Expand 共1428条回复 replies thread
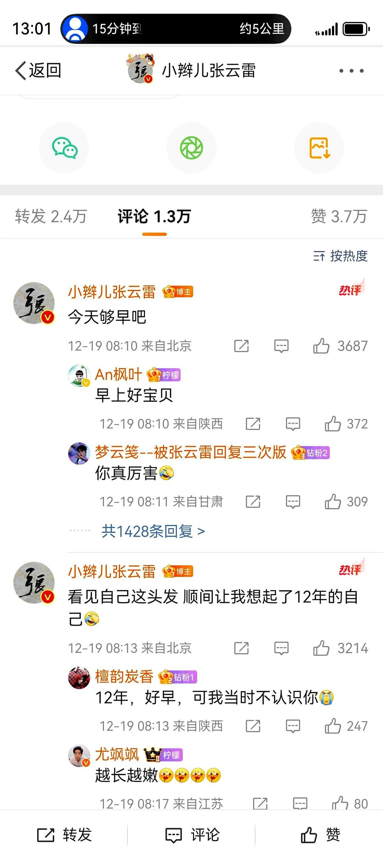This screenshot has width=383, height=868. click(x=153, y=531)
